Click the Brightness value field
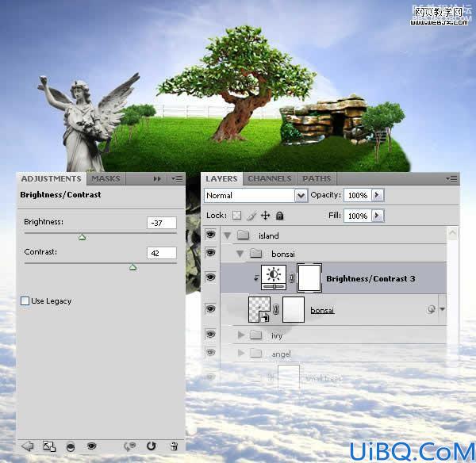Screen dimensions: 476x463 coord(162,223)
